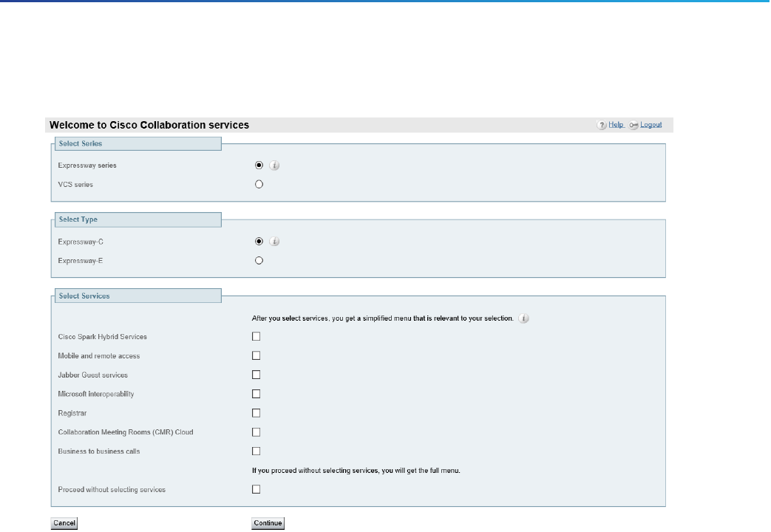
Task: Click the Expressway-E label text
Action: pos(81,261)
